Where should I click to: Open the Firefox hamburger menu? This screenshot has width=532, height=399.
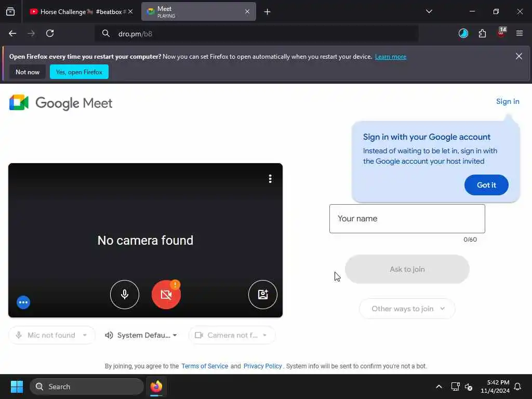(520, 33)
